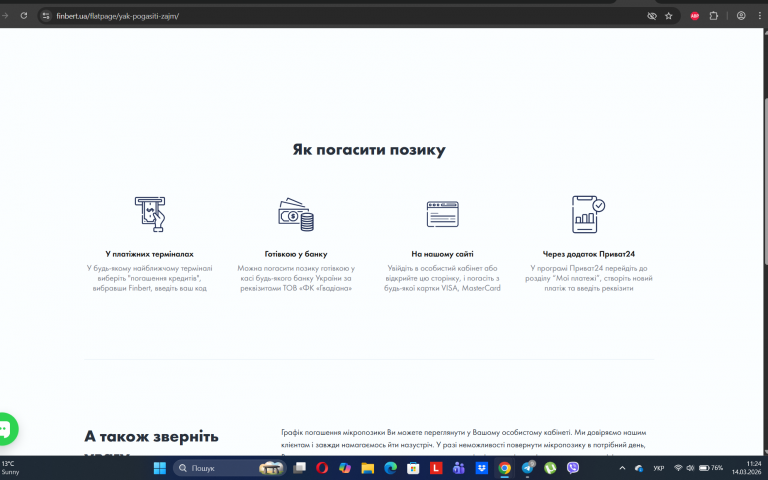
Task: Open the Extensions puzzle-piece menu
Action: click(714, 16)
